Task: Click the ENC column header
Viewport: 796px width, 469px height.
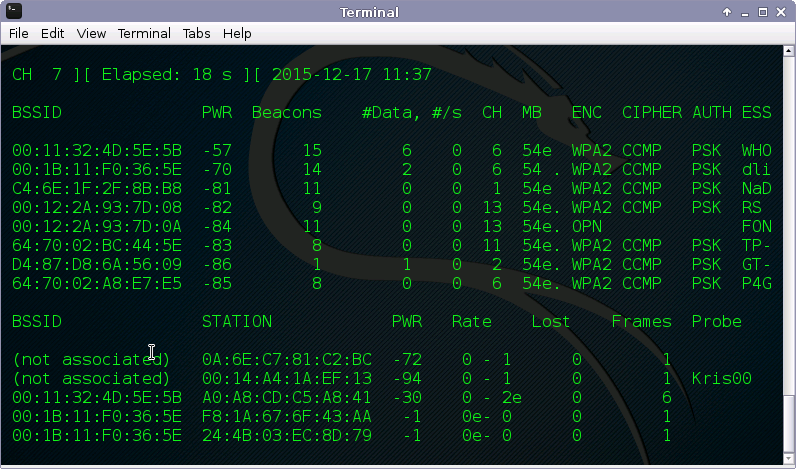Action: pos(587,112)
